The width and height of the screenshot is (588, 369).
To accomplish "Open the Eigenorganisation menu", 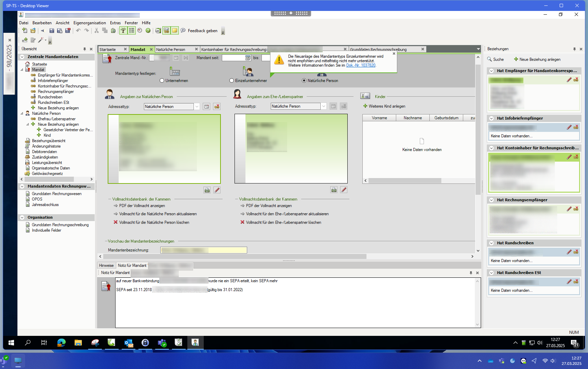I will [90, 23].
